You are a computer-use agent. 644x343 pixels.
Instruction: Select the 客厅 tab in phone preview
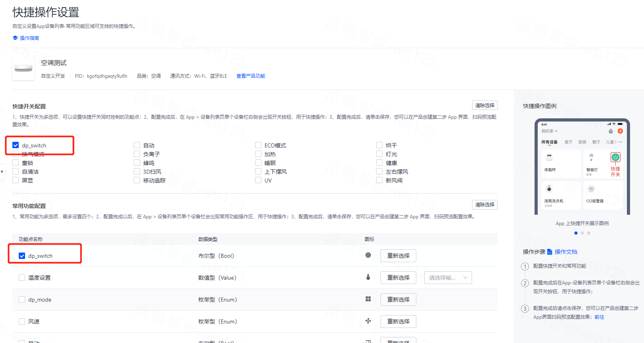[x=568, y=142]
